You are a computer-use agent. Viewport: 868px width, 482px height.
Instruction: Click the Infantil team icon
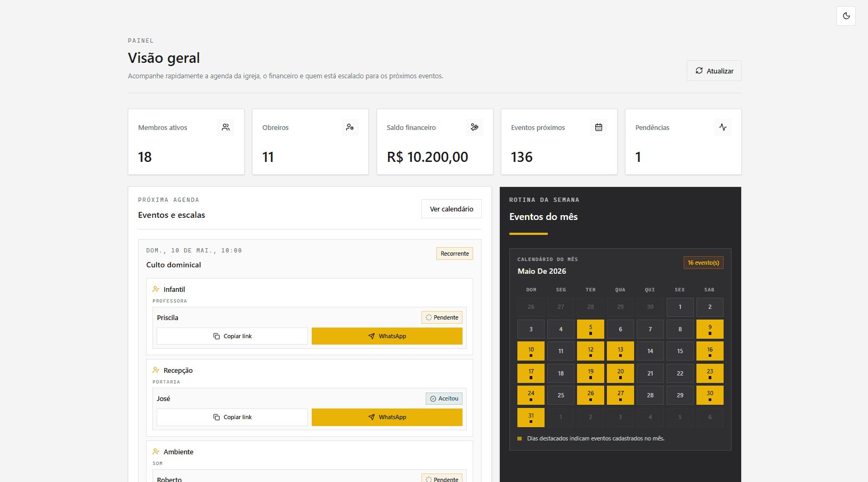[156, 289]
